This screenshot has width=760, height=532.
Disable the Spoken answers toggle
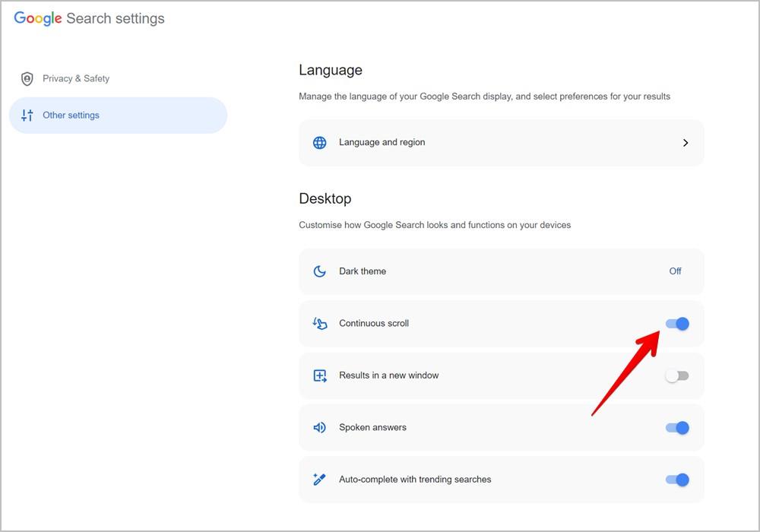(x=677, y=428)
